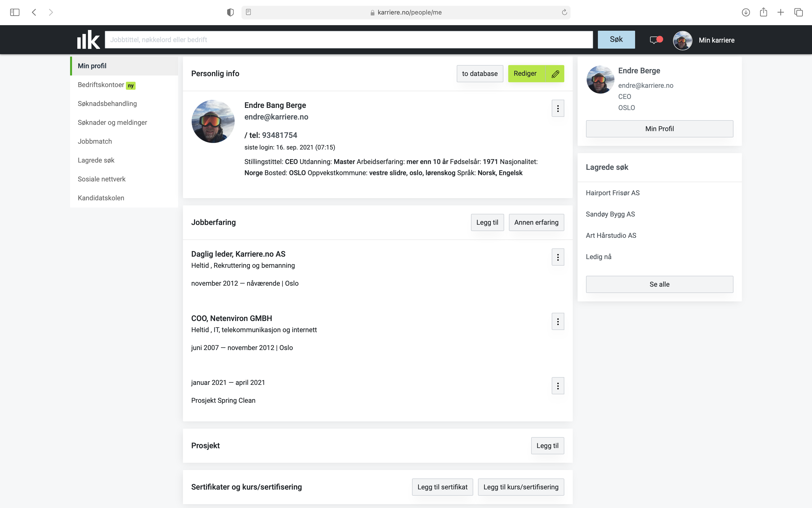Open the options menu for COO Netenviron job
The image size is (812, 508).
[558, 321]
